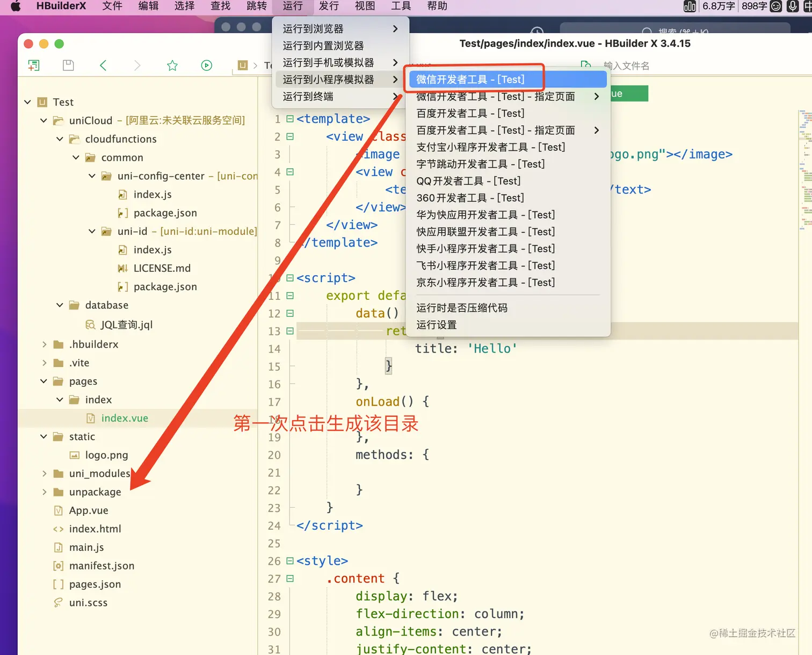Choose 支付宝小程序开发者工具 - [Test]

(x=508, y=147)
